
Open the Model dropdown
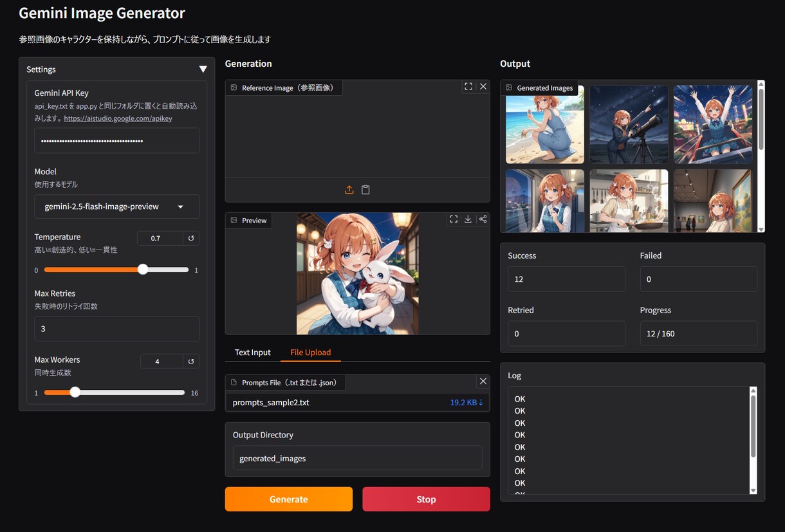(x=116, y=206)
